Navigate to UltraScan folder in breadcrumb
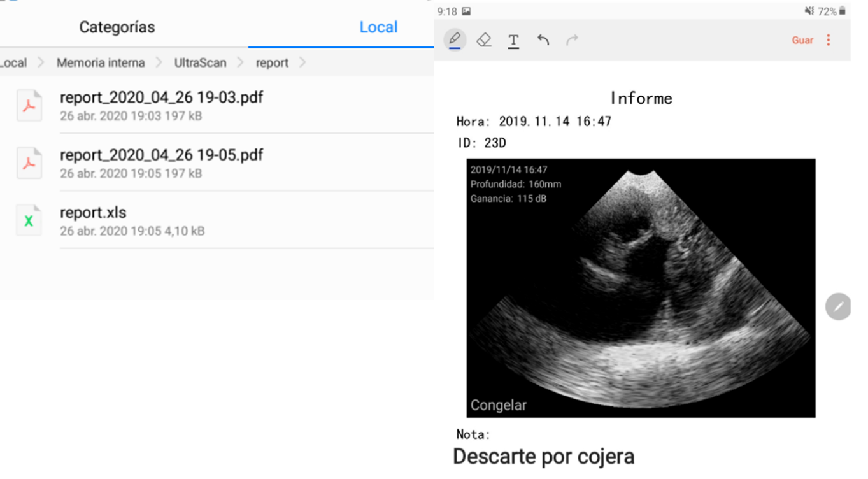Screen dimensions: 868x479 click(200, 63)
